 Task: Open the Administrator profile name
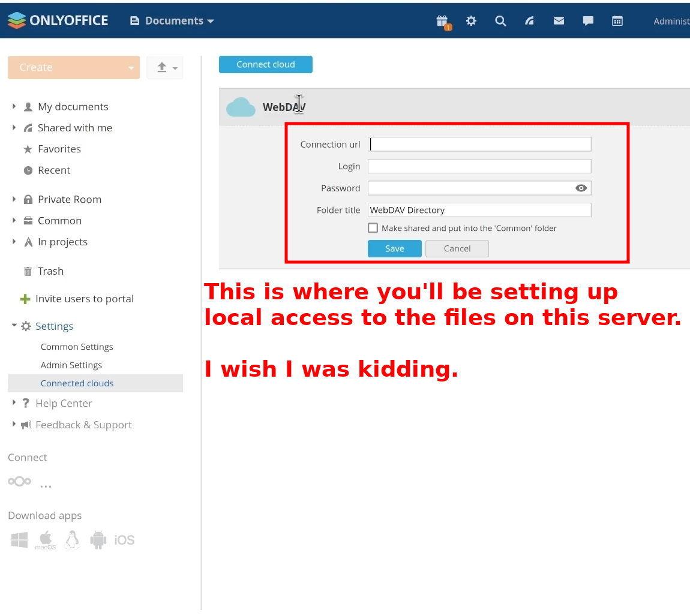point(671,21)
